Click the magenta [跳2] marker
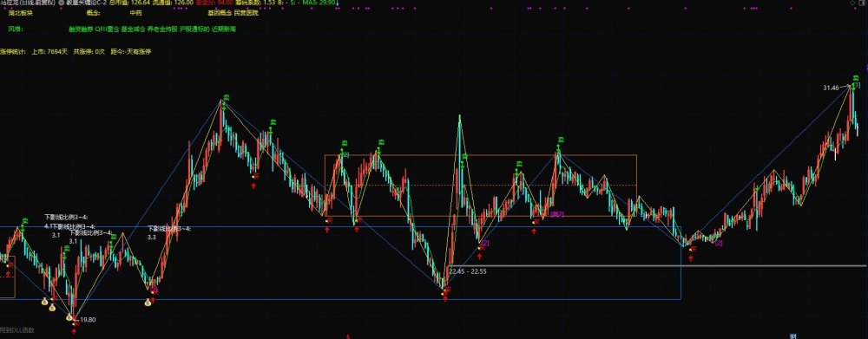Viewport: 868px width, 339px height. point(557,214)
